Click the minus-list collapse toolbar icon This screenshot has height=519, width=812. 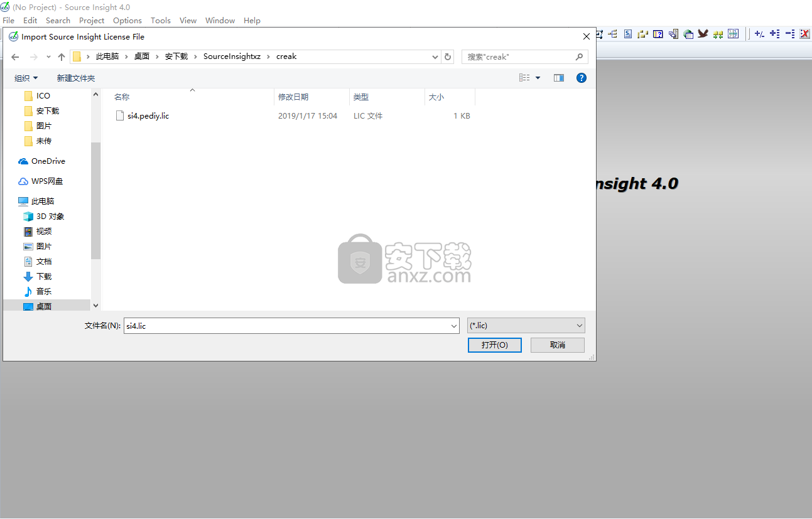790,34
